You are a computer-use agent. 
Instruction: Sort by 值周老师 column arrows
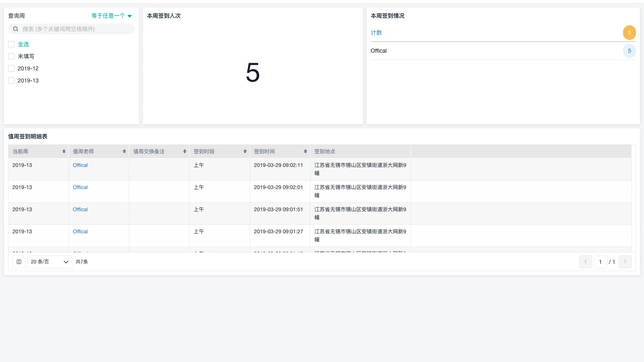[x=124, y=151]
